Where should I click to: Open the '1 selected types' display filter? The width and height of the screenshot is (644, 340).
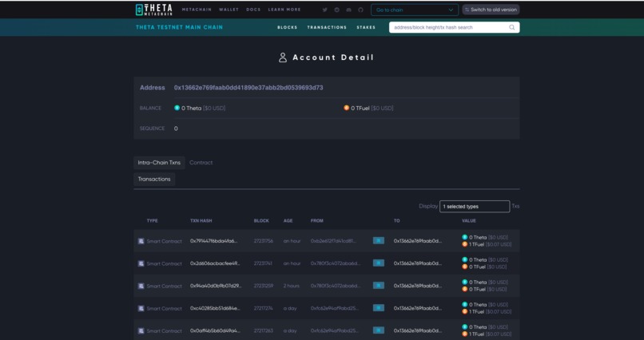click(475, 206)
